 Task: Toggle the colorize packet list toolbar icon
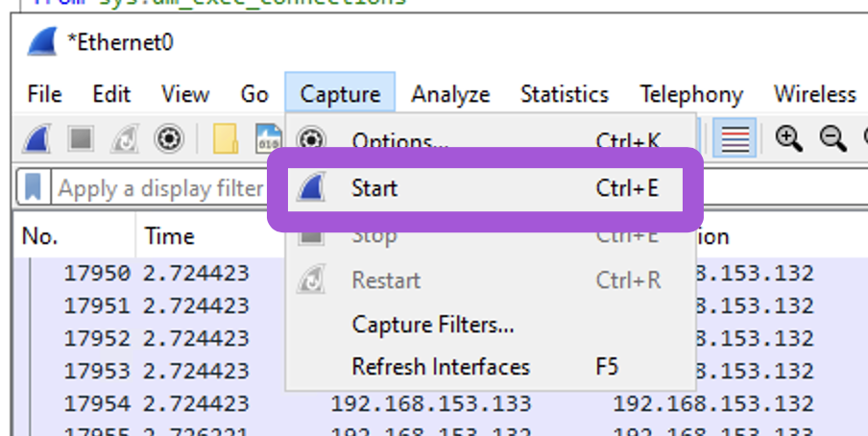pos(735,138)
